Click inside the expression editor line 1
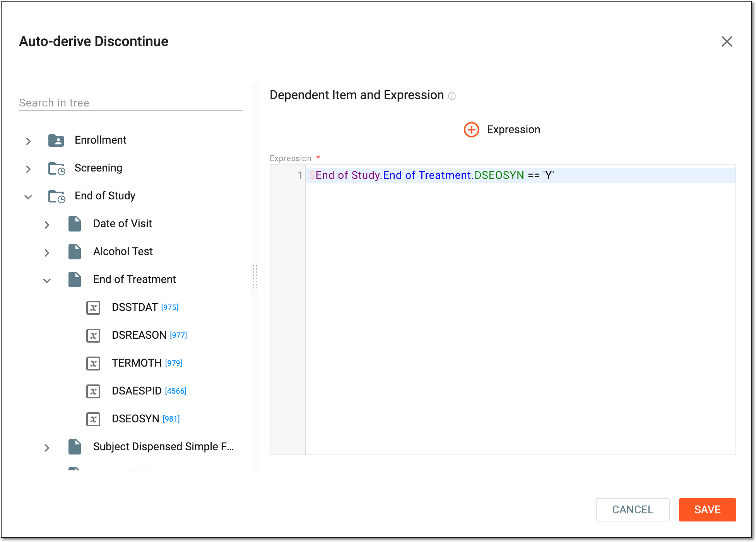The height and width of the screenshot is (542, 756). click(520, 175)
